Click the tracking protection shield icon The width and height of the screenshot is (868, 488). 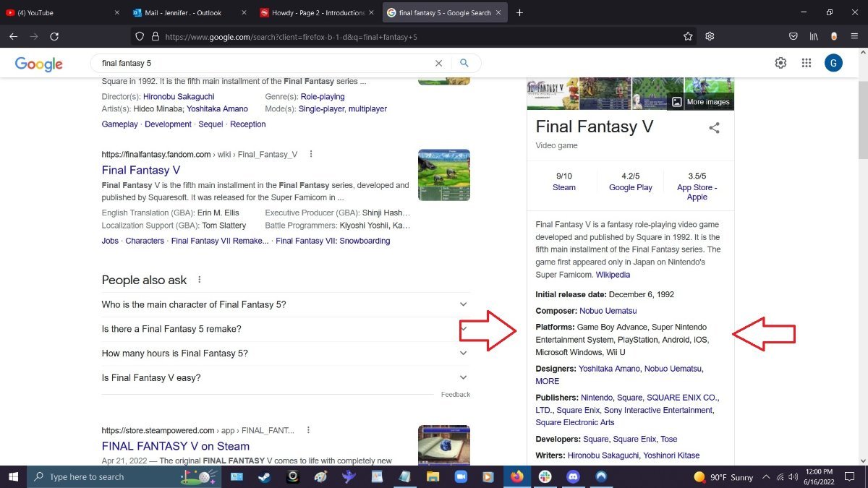(140, 36)
